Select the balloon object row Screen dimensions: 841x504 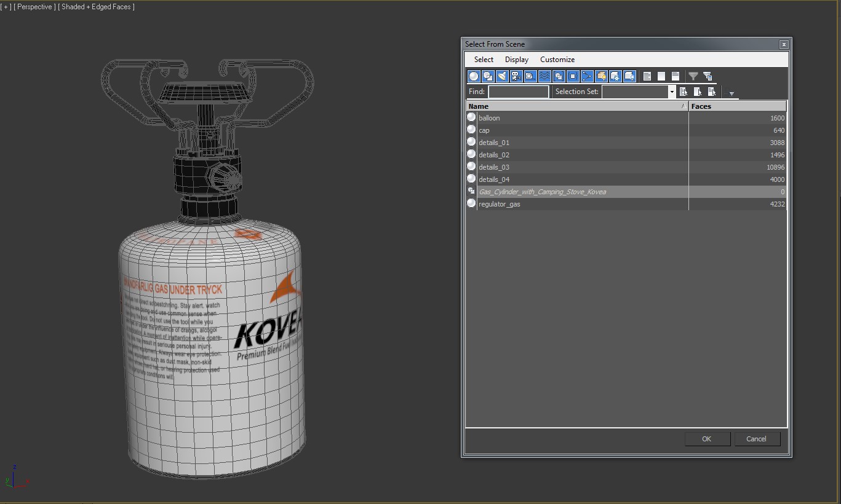(626, 118)
